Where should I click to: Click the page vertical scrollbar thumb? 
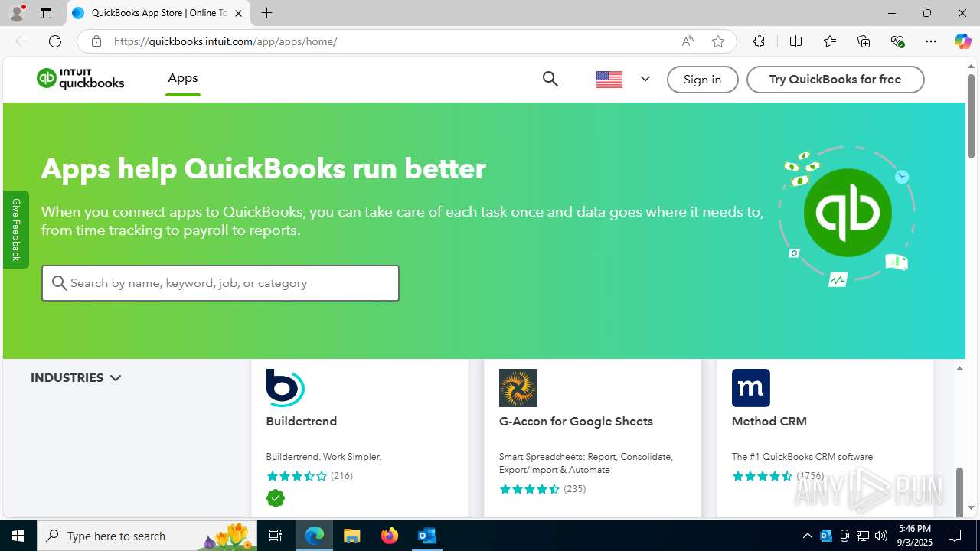tap(971, 117)
